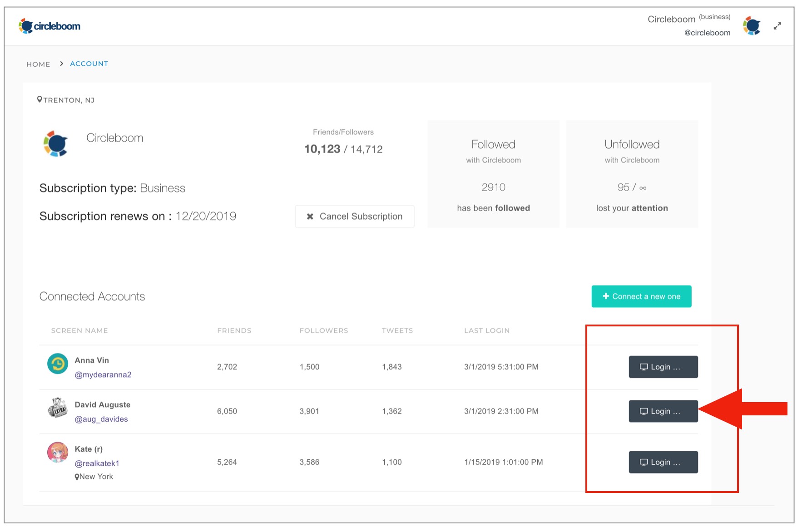
Task: Click the Circleboom profile picture in account card
Action: coord(56,144)
